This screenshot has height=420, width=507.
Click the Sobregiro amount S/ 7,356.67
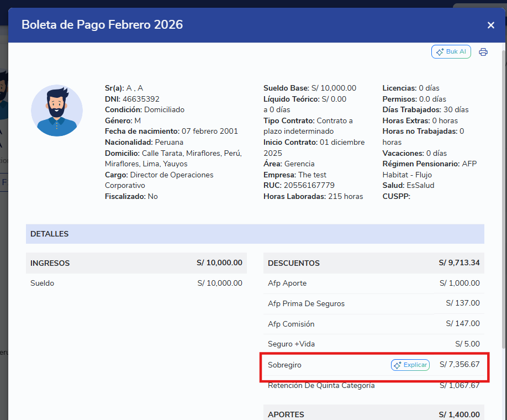(460, 365)
